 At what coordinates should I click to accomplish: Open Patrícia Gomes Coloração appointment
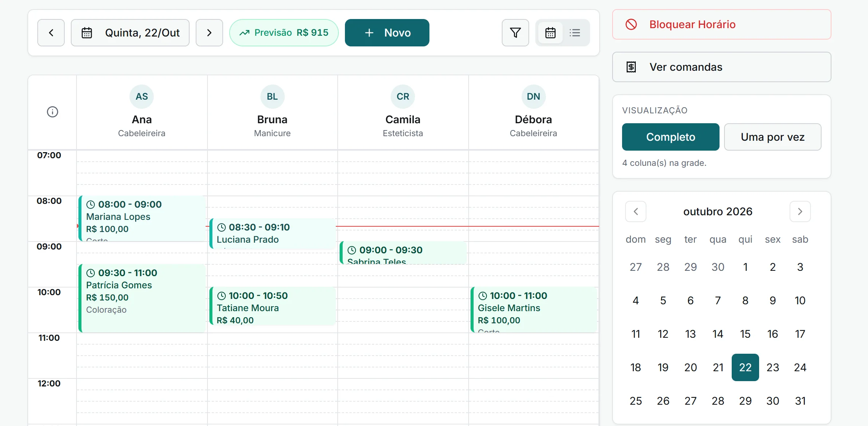point(142,299)
